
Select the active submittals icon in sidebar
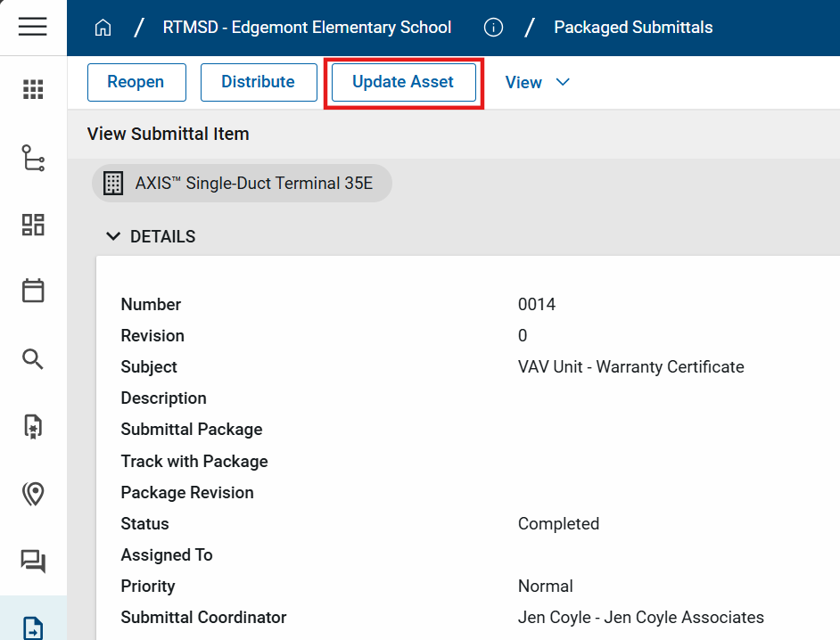point(33,627)
